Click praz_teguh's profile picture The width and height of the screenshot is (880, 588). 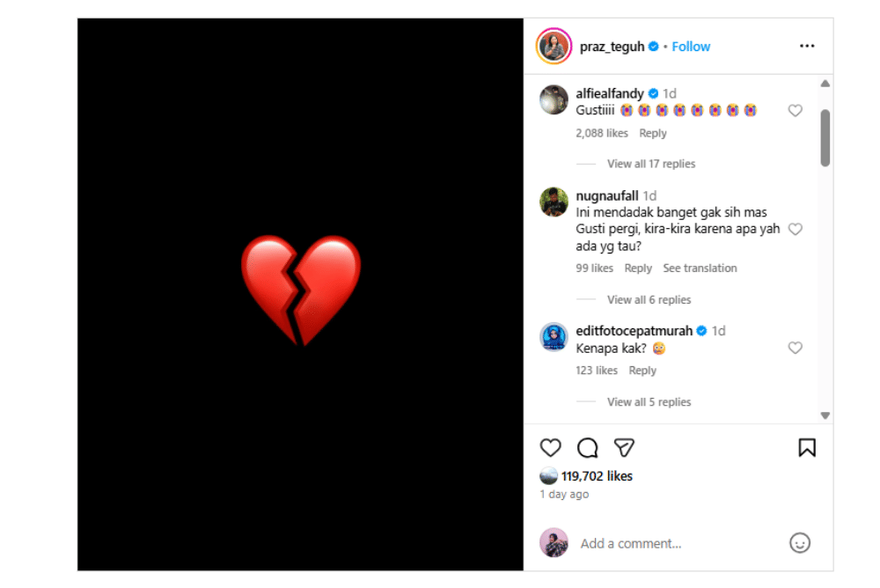550,45
